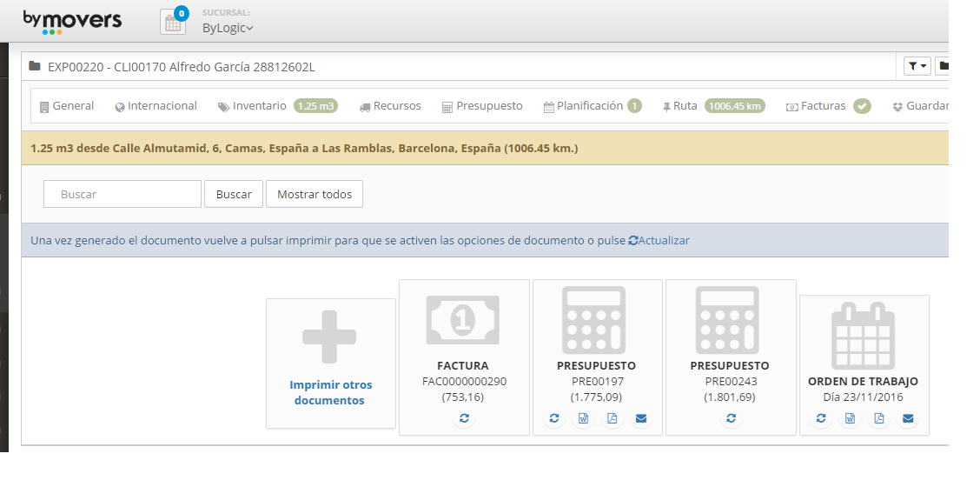The image size is (980, 487).
Task: Go to the Planificación tab
Action: click(x=590, y=106)
